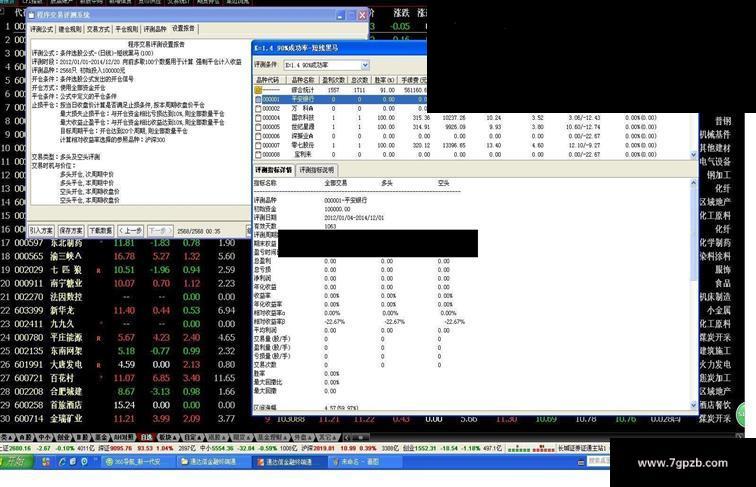This screenshot has height=487, width=756.
Task: Switch to the 平仓规则 tab
Action: (x=127, y=29)
